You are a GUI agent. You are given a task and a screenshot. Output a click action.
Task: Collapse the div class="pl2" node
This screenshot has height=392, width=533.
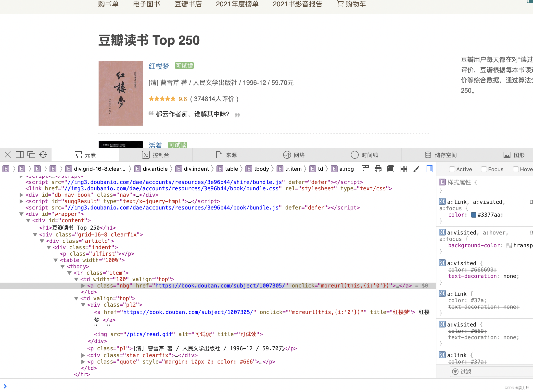point(83,305)
